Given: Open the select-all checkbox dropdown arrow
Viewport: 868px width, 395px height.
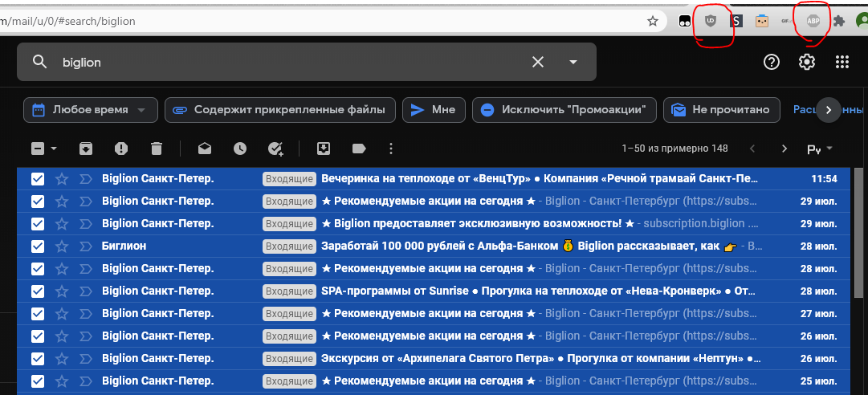Looking at the screenshot, I should [54, 149].
